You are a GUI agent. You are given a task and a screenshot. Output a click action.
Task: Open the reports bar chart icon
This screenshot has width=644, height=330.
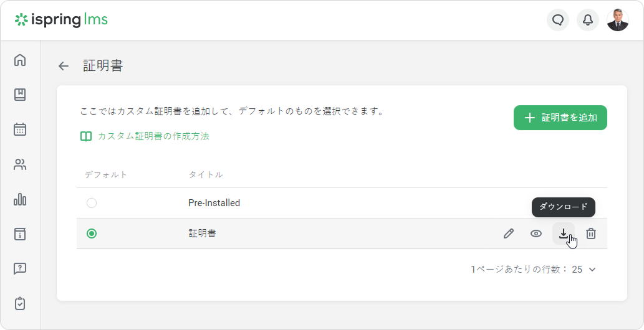click(20, 199)
